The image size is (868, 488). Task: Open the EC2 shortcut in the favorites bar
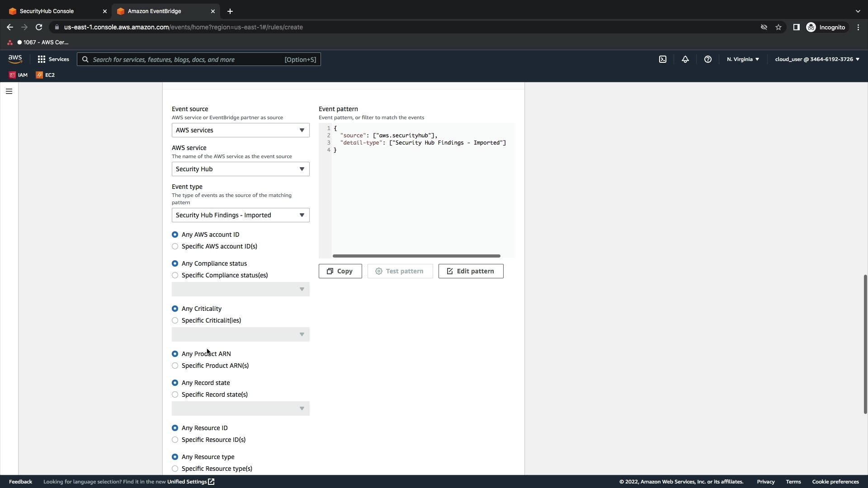tap(45, 75)
